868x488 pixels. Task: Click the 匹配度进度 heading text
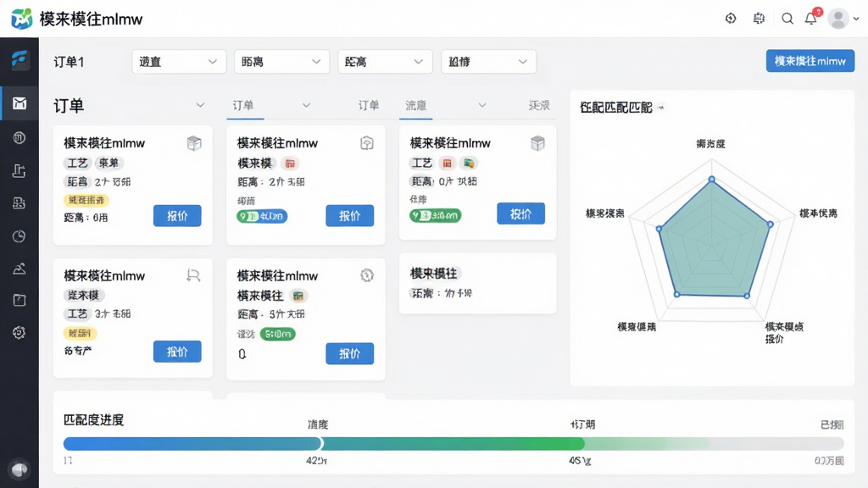click(93, 420)
